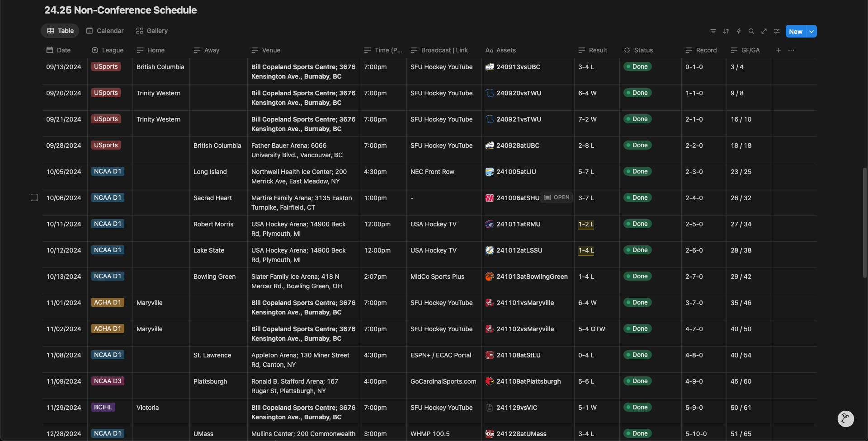Click the Done status on 09/13/2024 row
This screenshot has width=868, height=441.
click(x=637, y=66)
